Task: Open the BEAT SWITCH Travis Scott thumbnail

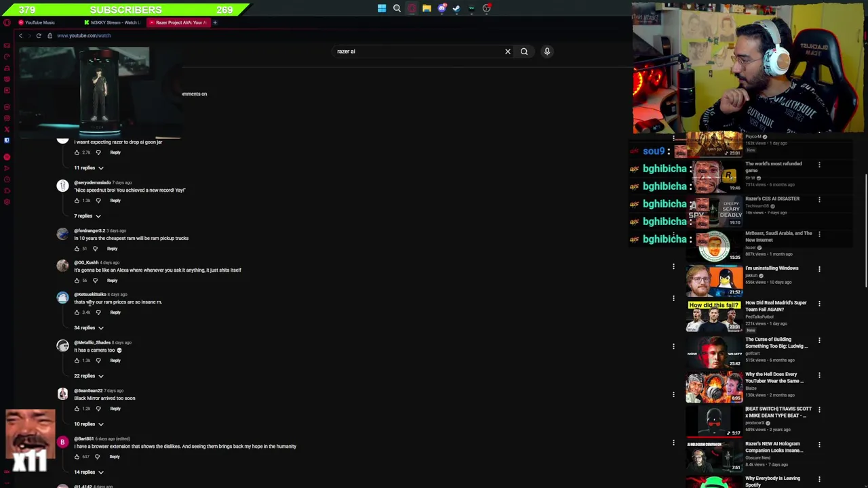Action: [x=714, y=421]
